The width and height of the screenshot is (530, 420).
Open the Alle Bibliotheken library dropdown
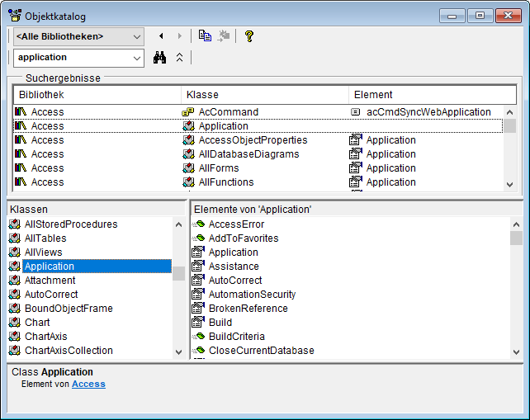coord(136,36)
